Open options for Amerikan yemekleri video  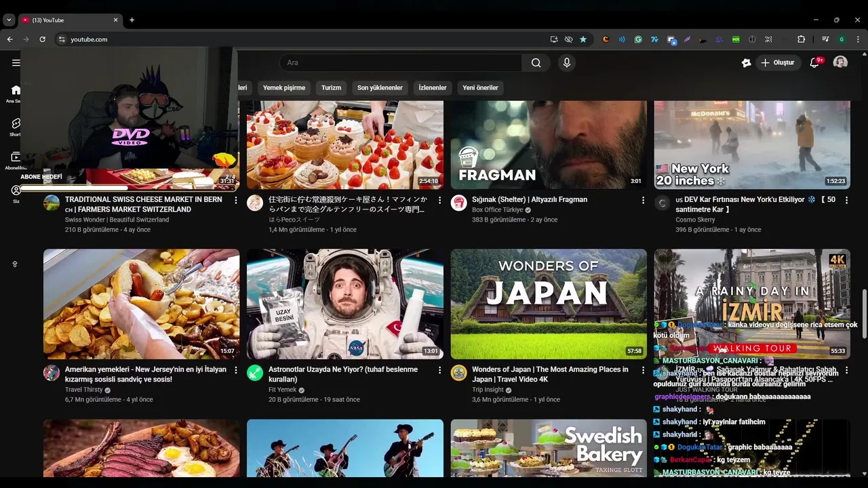236,371
